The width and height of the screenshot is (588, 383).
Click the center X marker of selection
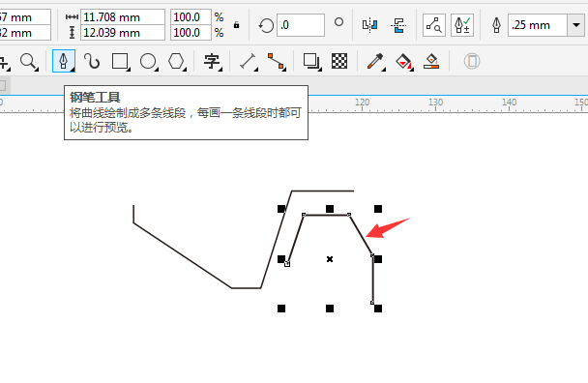(330, 259)
